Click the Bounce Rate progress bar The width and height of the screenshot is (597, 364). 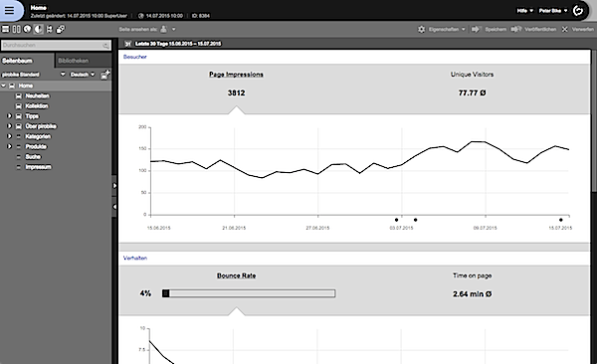click(x=249, y=293)
